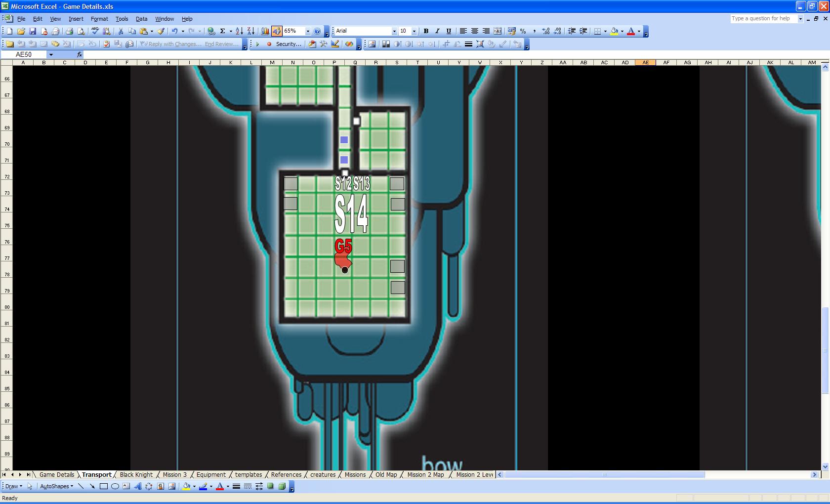Open the Data menu
Image resolution: width=830 pixels, height=504 pixels.
point(142,19)
